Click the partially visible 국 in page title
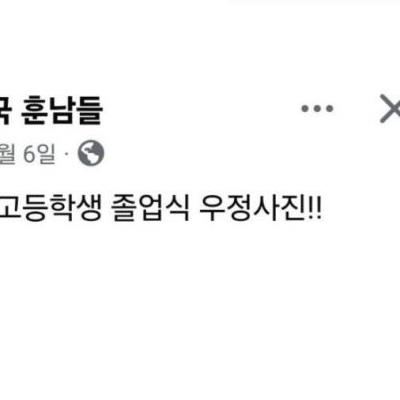This screenshot has height=400, width=400. [x=4, y=110]
